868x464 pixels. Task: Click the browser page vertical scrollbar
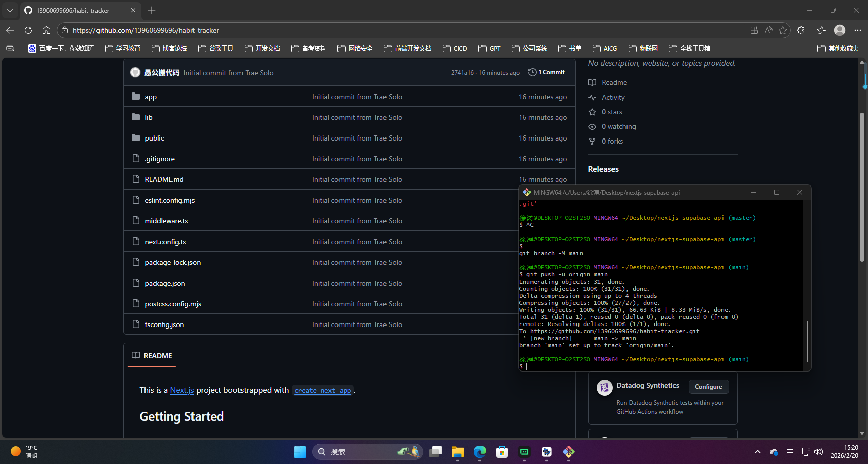click(862, 187)
